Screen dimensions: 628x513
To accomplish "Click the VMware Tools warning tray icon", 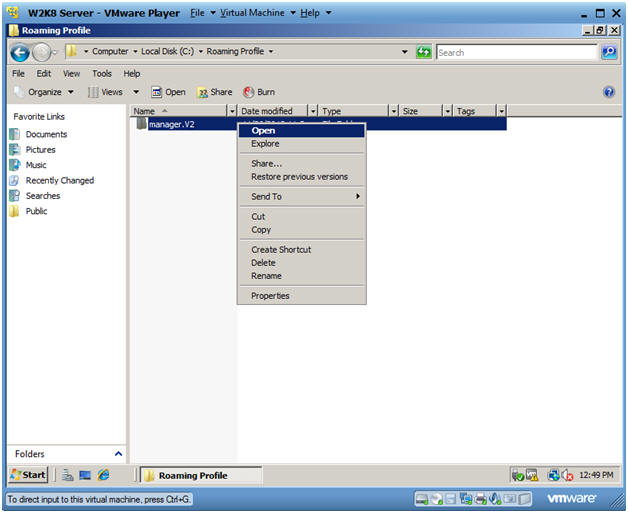I will click(x=532, y=475).
